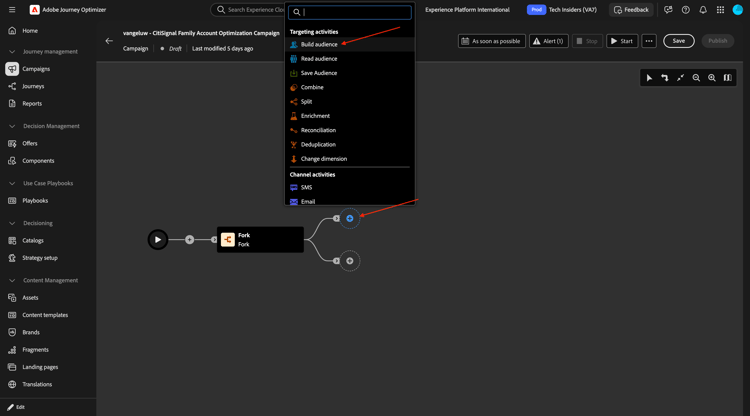Select the Deduplication activity
Image resolution: width=750 pixels, height=416 pixels.
pos(350,144)
